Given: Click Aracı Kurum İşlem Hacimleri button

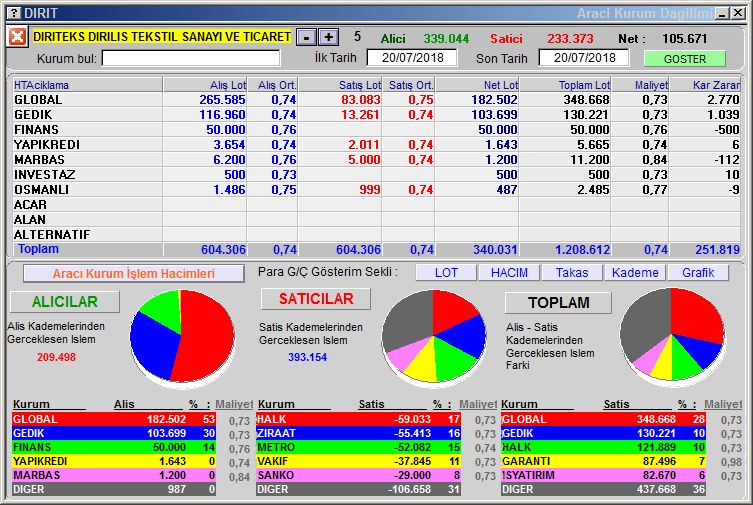Looking at the screenshot, I should tap(134, 274).
